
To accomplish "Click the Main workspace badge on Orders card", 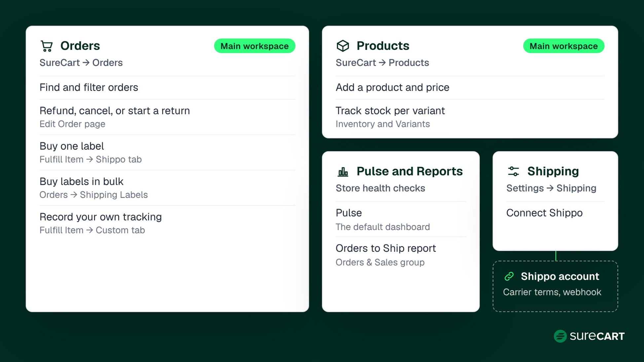I will (255, 46).
